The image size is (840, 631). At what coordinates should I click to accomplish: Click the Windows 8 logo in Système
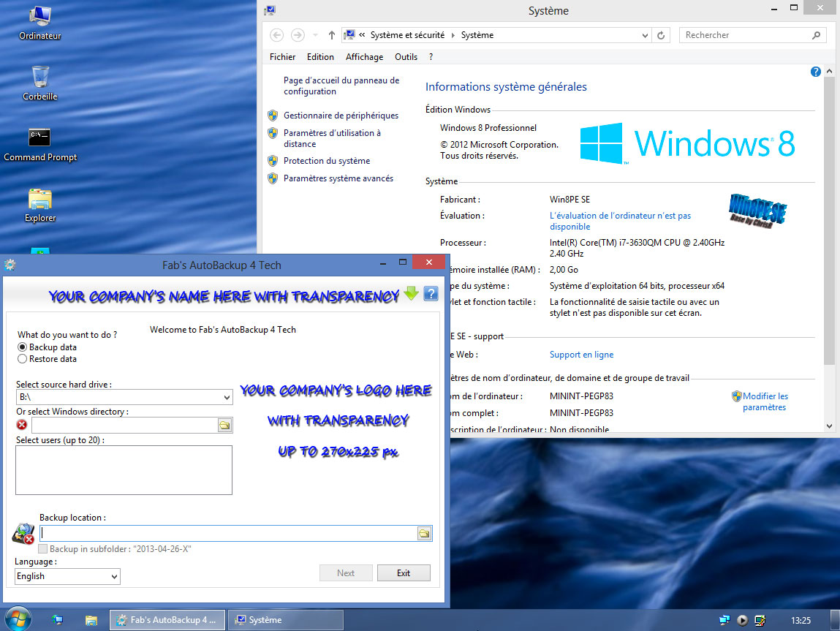coord(687,143)
